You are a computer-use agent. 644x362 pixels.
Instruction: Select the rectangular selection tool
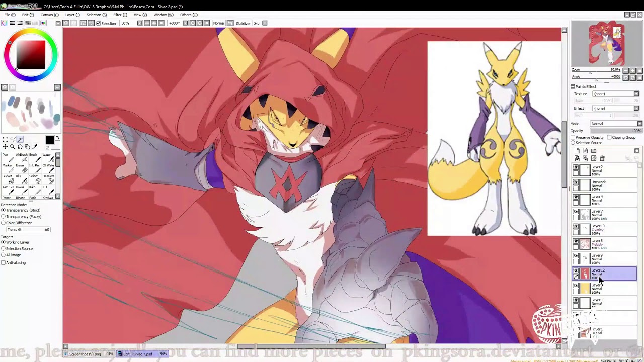[6, 139]
